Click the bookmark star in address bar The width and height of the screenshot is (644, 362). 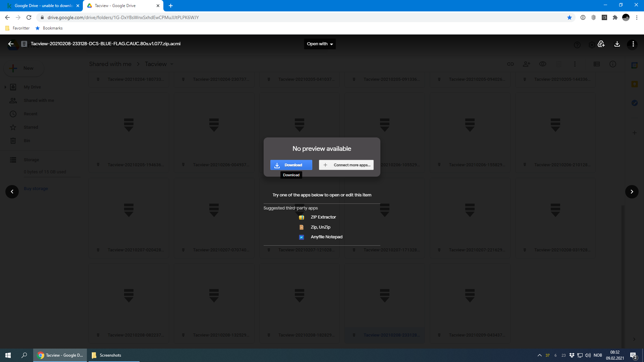click(569, 17)
